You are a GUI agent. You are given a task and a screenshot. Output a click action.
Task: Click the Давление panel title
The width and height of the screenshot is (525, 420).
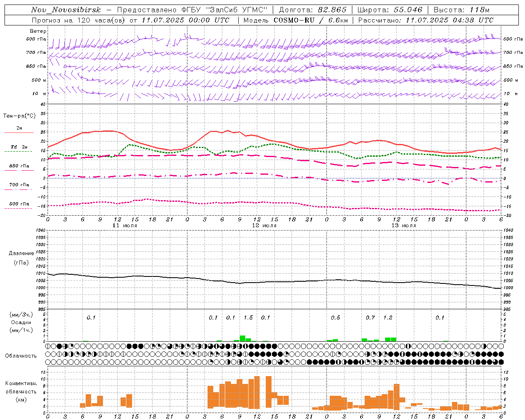pyautogui.click(x=21, y=253)
